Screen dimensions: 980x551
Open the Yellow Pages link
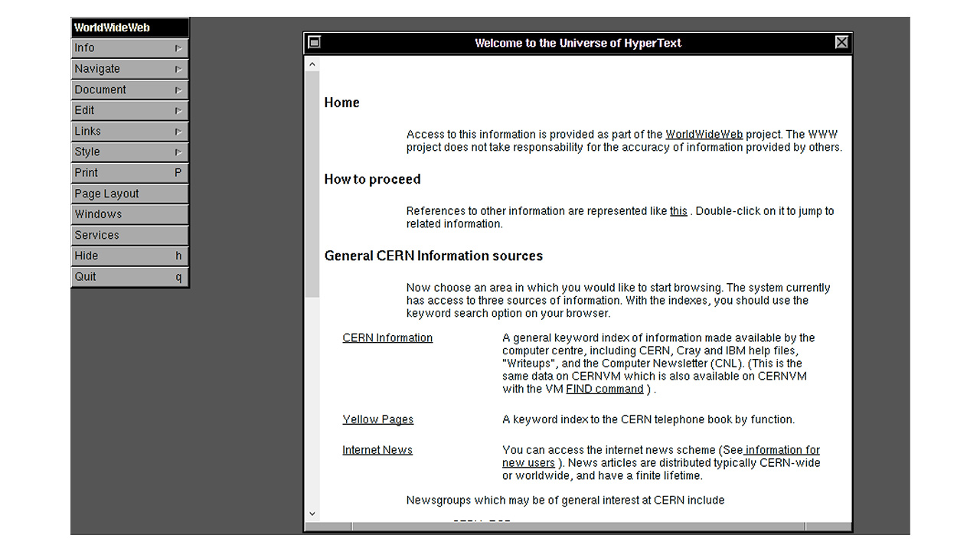click(378, 419)
